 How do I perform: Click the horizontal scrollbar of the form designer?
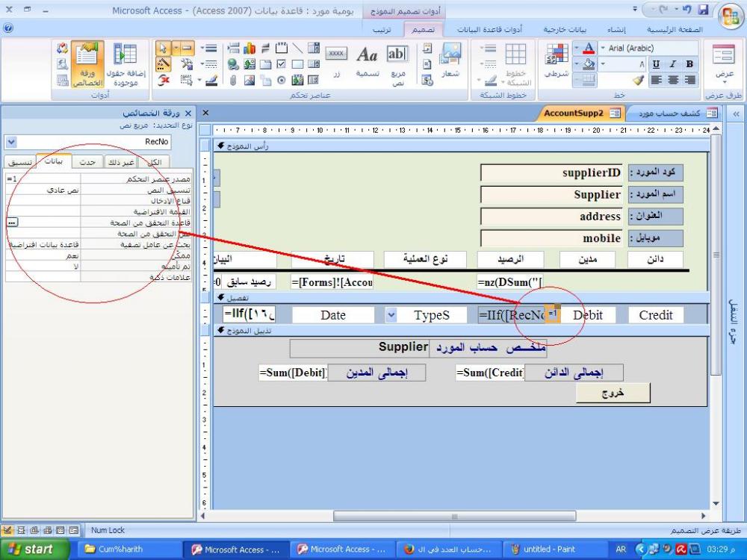pyautogui.click(x=454, y=516)
